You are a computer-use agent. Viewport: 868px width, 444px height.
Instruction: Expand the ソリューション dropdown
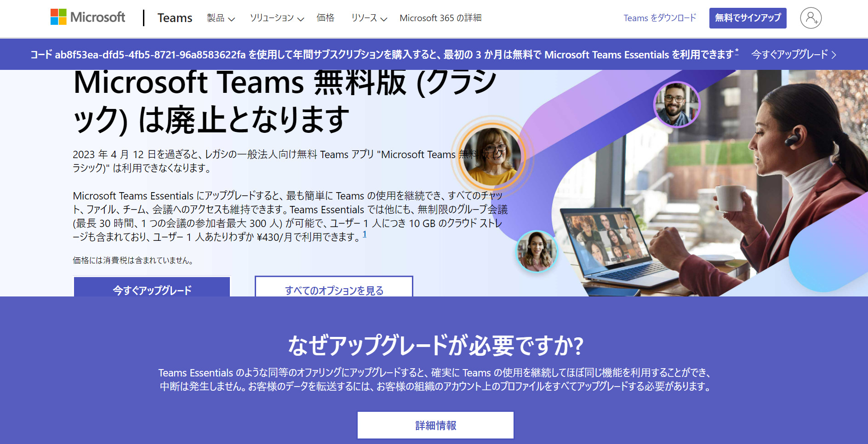pyautogui.click(x=275, y=18)
